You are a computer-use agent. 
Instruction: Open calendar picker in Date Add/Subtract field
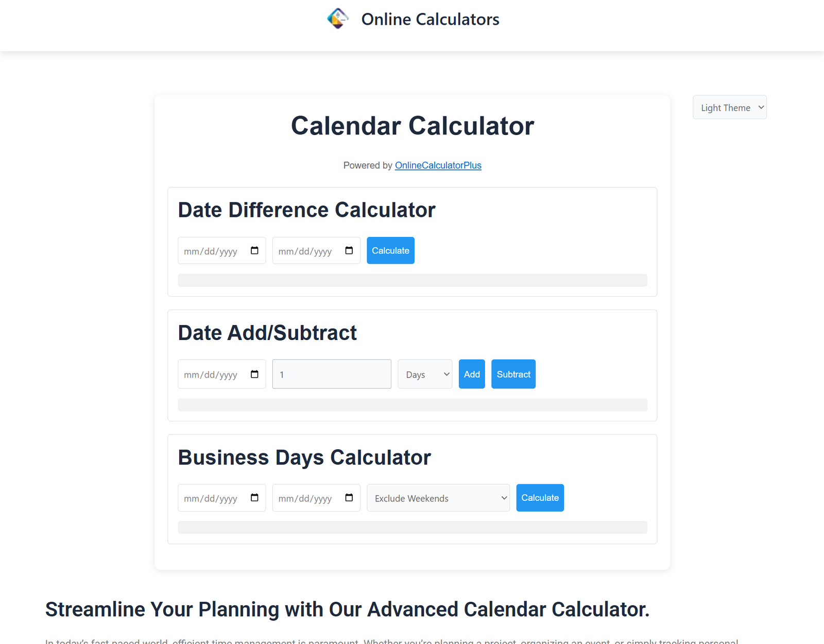pos(254,374)
